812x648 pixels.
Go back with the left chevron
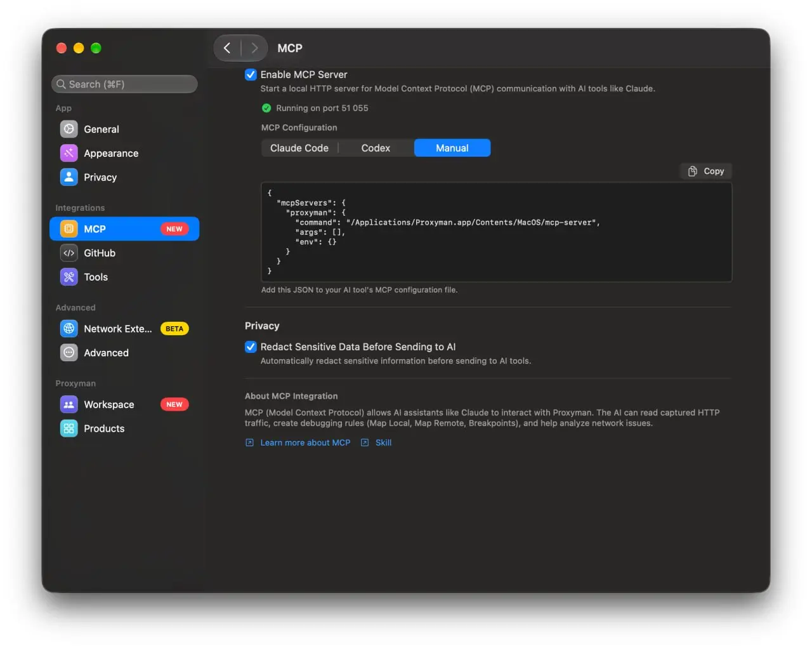(227, 48)
